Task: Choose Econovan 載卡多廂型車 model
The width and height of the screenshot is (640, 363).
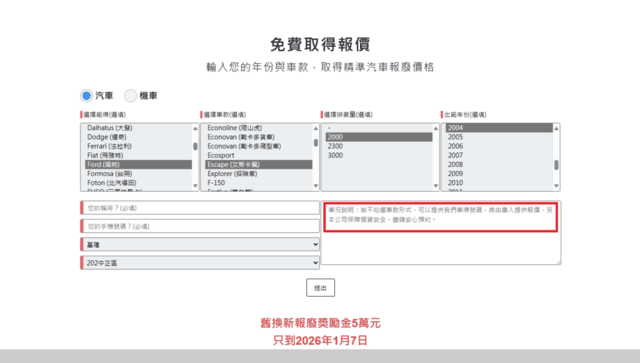Action: tap(258, 146)
